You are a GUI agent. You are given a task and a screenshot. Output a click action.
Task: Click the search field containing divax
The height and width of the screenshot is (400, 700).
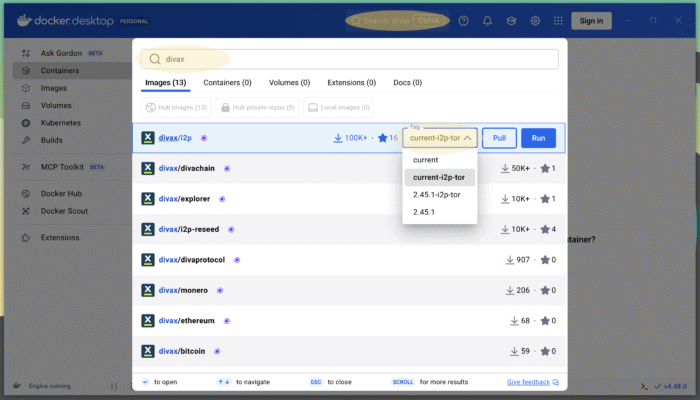pos(350,59)
